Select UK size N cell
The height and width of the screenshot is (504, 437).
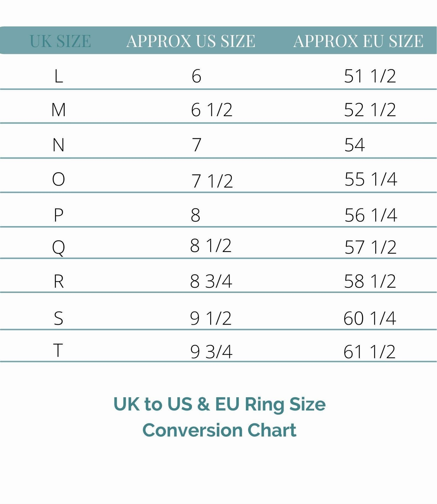(59, 145)
